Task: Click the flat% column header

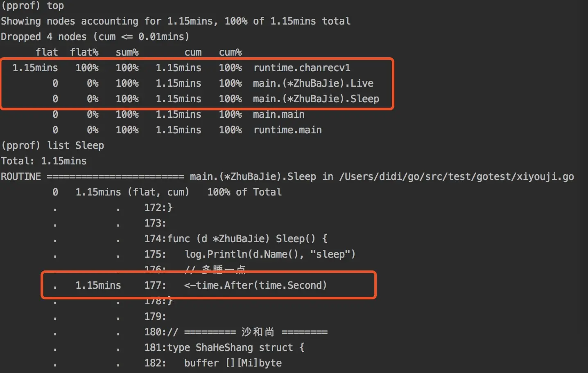Action: [84, 52]
